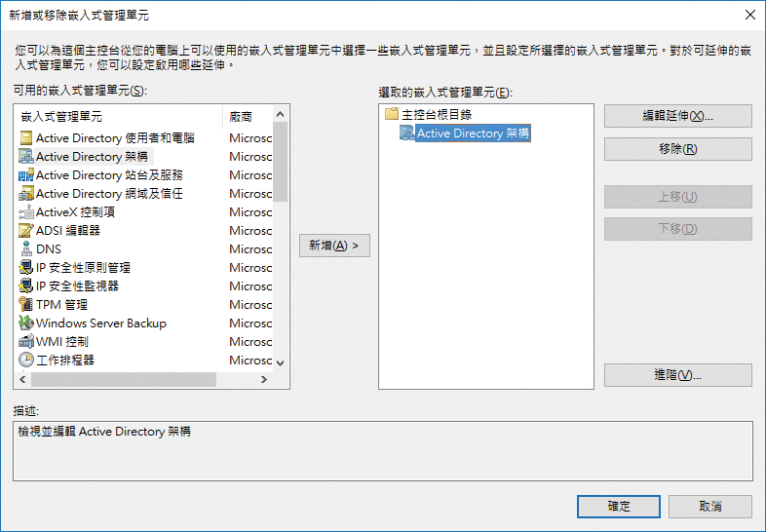
Task: Cancel the dialog with 取消
Action: point(710,507)
